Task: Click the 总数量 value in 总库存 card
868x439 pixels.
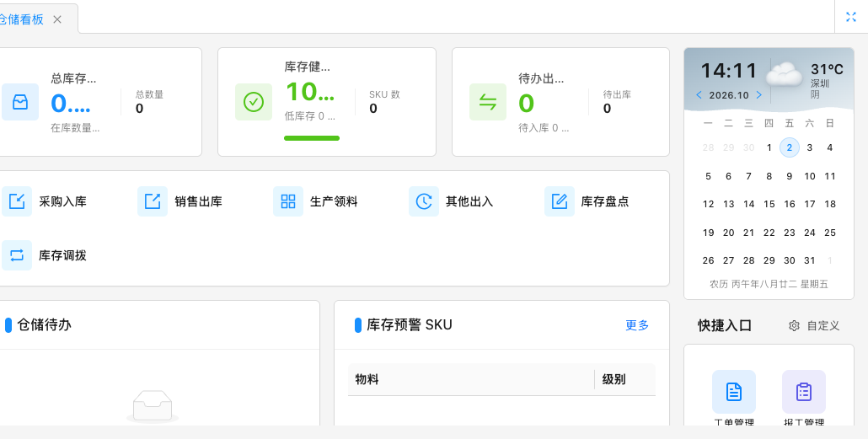Action: point(140,109)
